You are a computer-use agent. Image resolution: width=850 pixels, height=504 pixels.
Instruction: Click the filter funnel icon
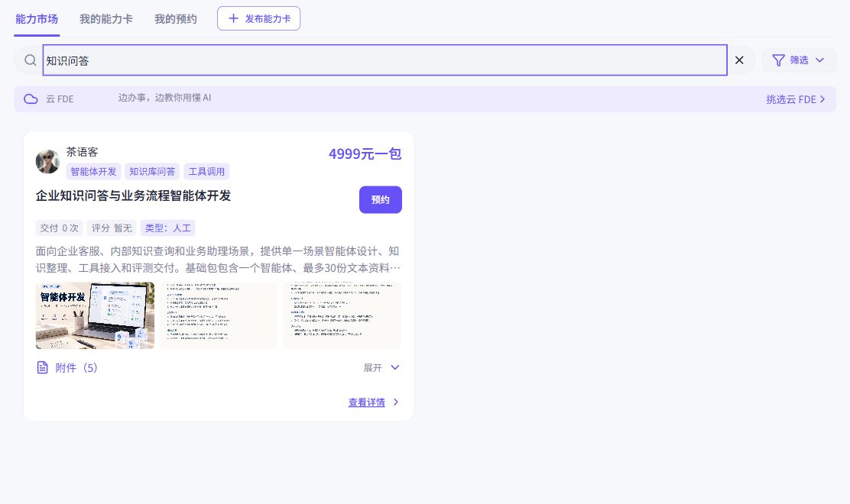point(778,60)
